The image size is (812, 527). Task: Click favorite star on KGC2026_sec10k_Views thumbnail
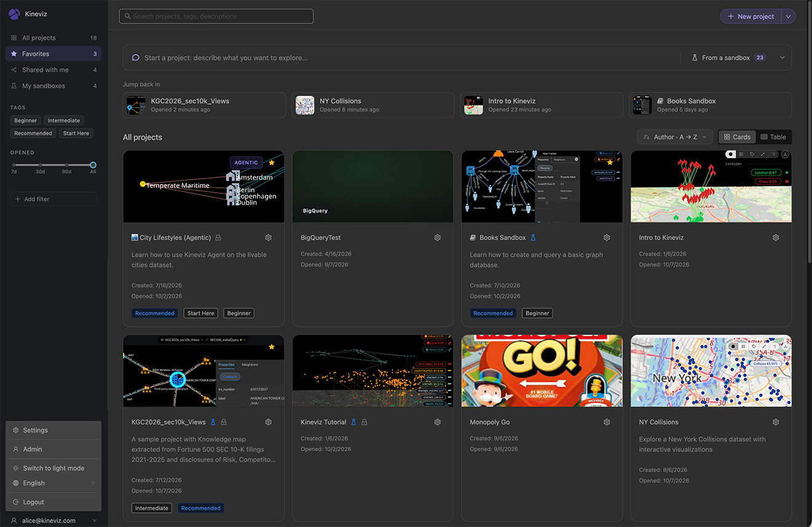[271, 347]
